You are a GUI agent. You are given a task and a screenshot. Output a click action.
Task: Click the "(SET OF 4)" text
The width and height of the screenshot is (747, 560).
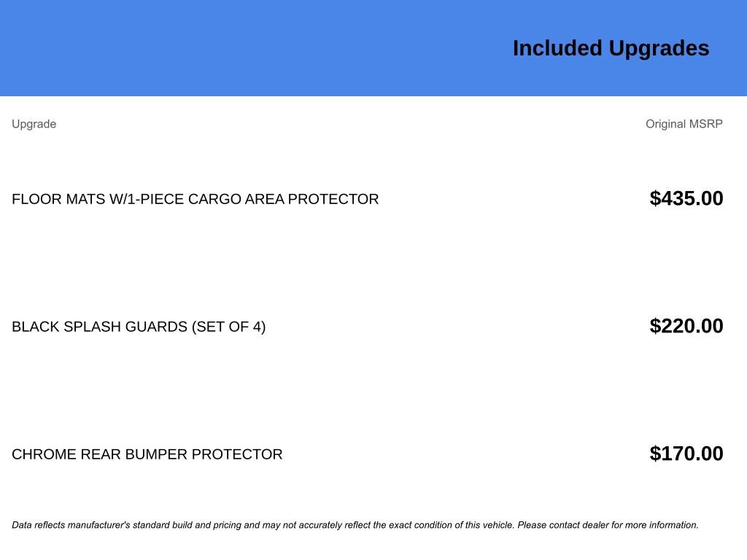[x=228, y=327]
